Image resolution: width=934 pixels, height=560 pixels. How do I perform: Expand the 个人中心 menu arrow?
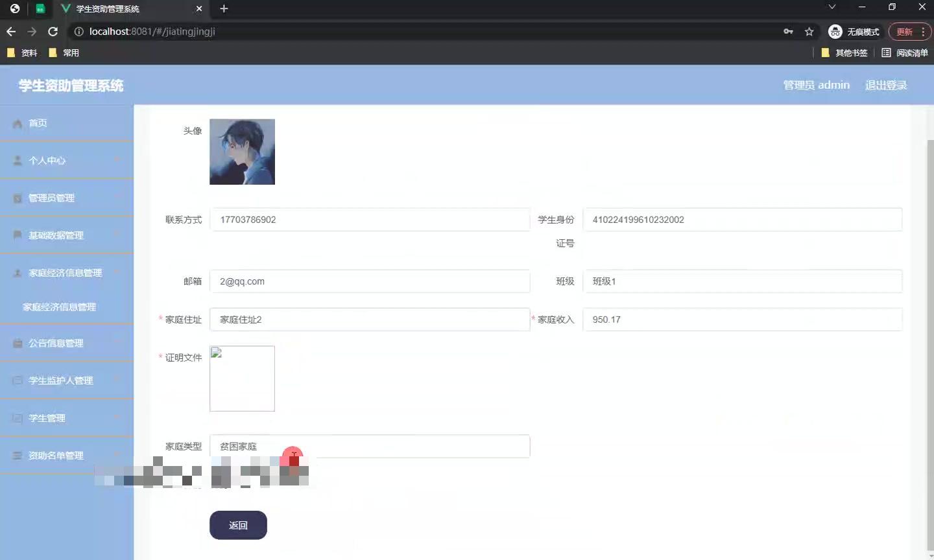point(117,159)
